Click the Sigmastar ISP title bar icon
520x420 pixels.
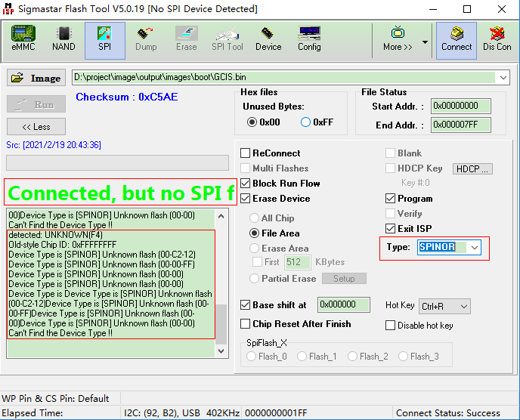8,9
